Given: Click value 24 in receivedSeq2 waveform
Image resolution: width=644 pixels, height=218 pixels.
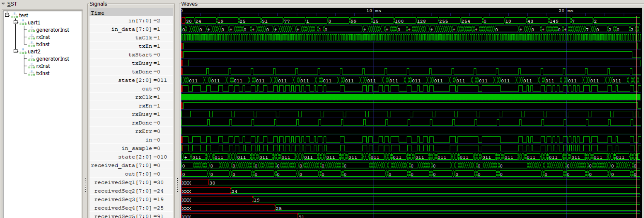Looking at the screenshot, I should click(234, 191).
